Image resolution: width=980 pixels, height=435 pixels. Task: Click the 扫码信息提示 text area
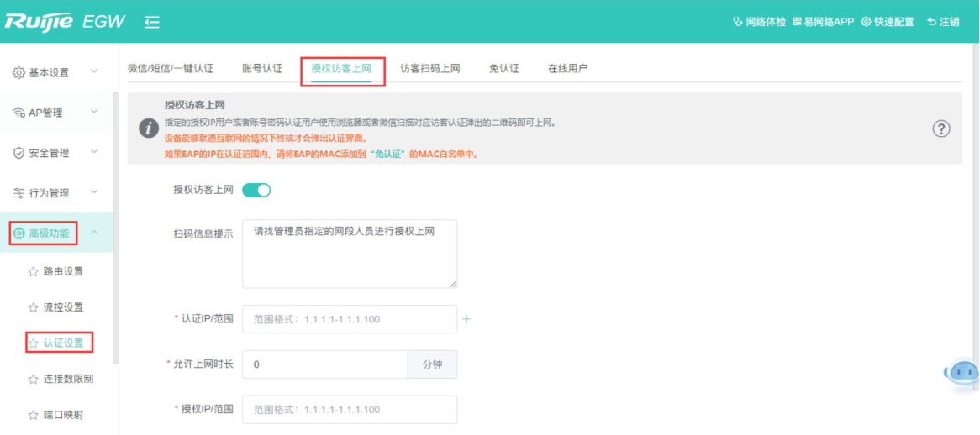coord(350,254)
